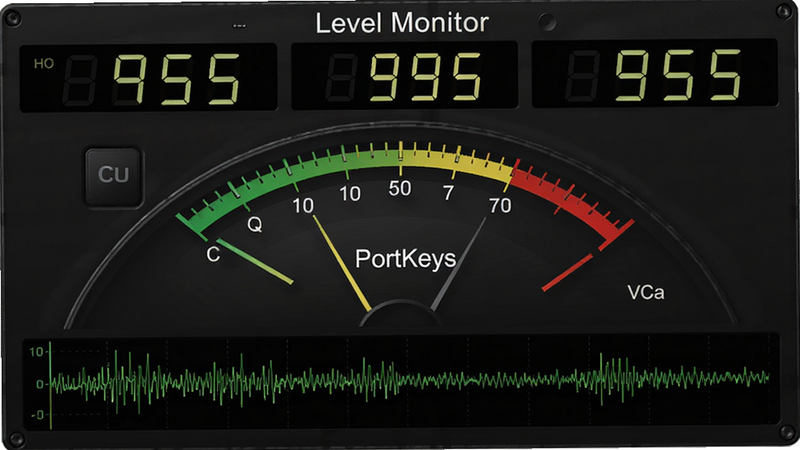Click the gauge needle pivot hub
Viewport: 800px width, 450px height.
pyautogui.click(x=400, y=314)
